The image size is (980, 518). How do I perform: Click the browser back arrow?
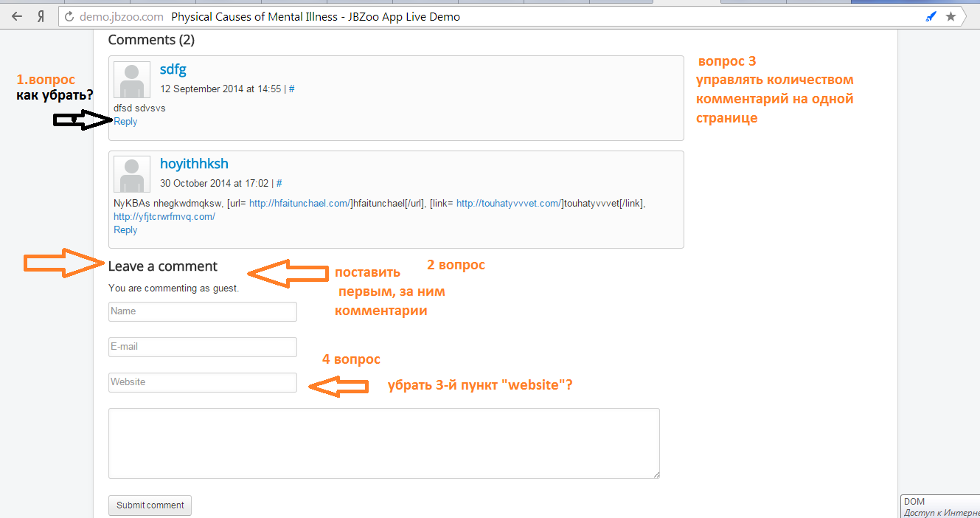pyautogui.click(x=17, y=16)
